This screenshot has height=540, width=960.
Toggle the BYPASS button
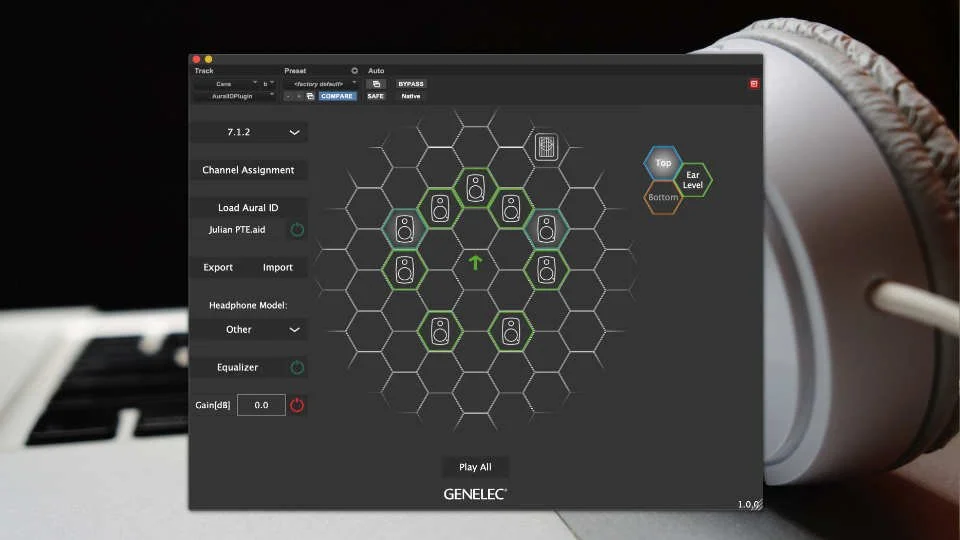click(411, 84)
